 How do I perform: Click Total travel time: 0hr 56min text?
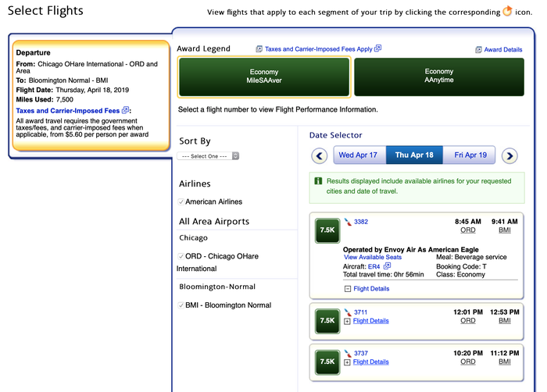(x=383, y=274)
